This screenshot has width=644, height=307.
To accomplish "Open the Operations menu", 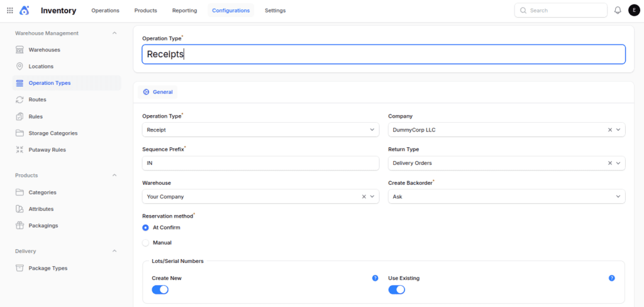I will (105, 10).
